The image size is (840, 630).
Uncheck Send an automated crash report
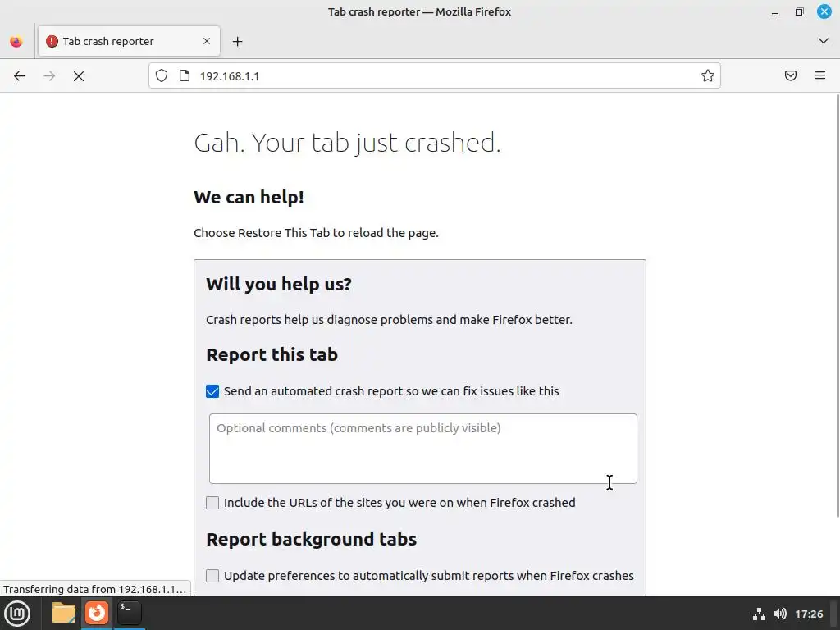click(212, 391)
